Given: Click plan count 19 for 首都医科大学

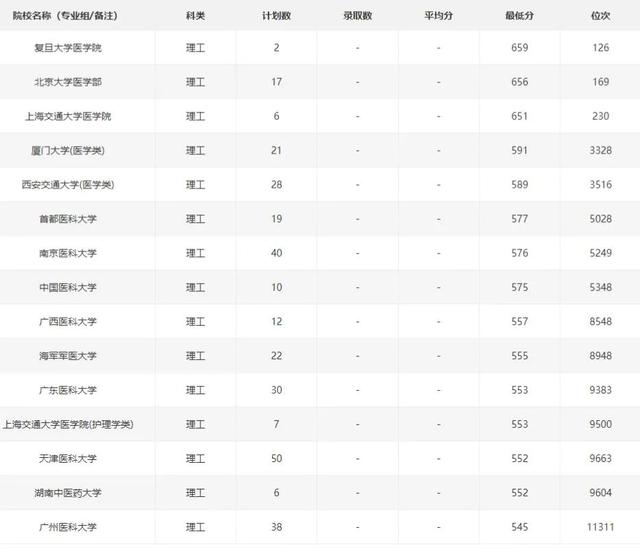Looking at the screenshot, I should click(277, 219).
